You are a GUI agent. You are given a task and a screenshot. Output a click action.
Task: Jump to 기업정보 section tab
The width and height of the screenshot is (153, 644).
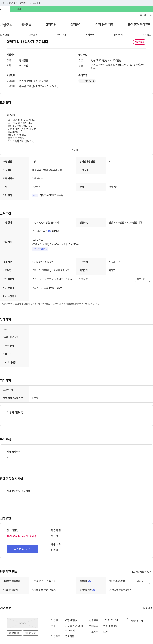[x=147, y=35]
